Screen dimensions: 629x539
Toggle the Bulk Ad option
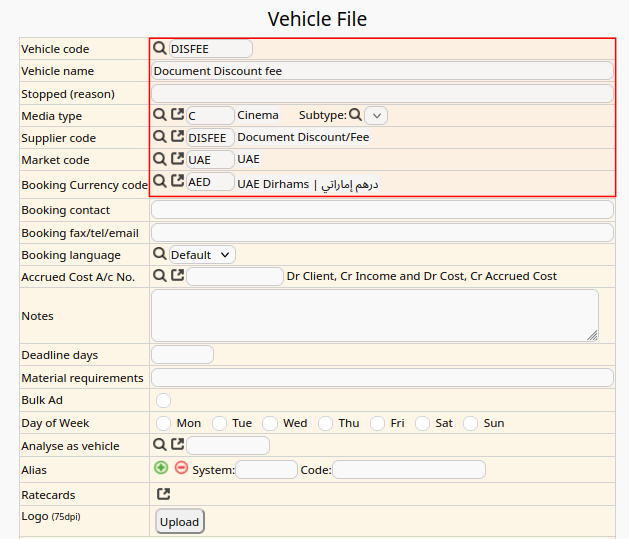tap(164, 400)
